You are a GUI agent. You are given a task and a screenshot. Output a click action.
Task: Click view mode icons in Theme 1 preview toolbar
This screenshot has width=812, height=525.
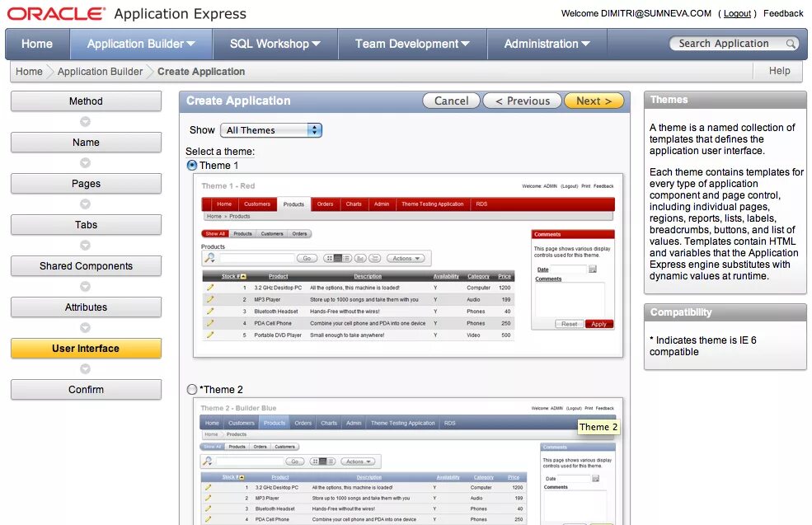tap(337, 258)
